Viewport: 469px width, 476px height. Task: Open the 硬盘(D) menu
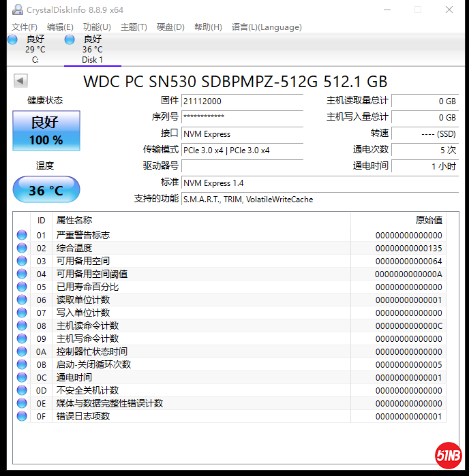coord(170,27)
